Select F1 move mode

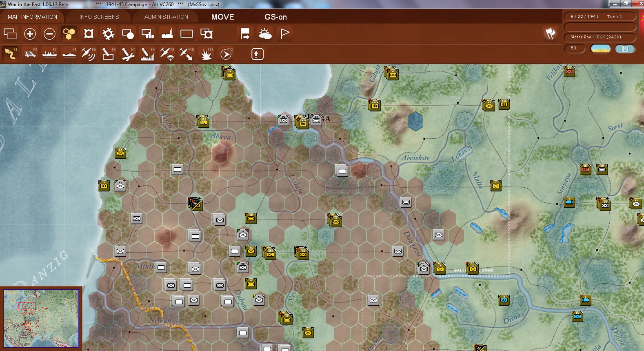[x=10, y=54]
